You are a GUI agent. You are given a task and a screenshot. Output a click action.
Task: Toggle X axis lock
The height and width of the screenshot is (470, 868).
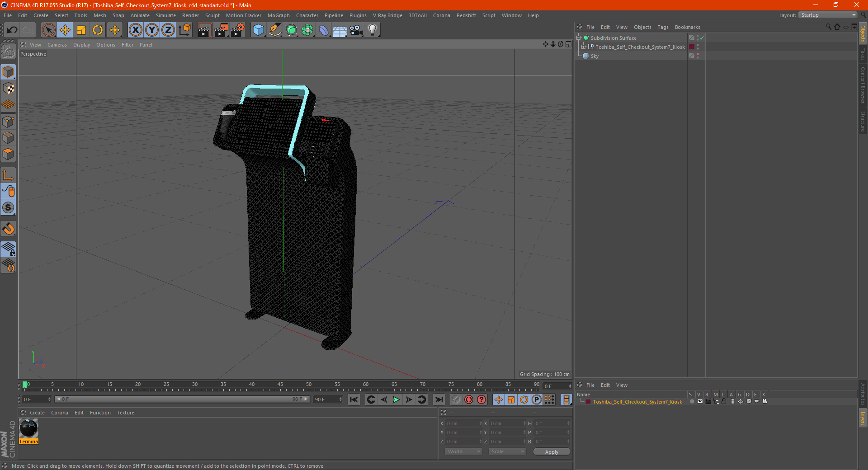[135, 30]
